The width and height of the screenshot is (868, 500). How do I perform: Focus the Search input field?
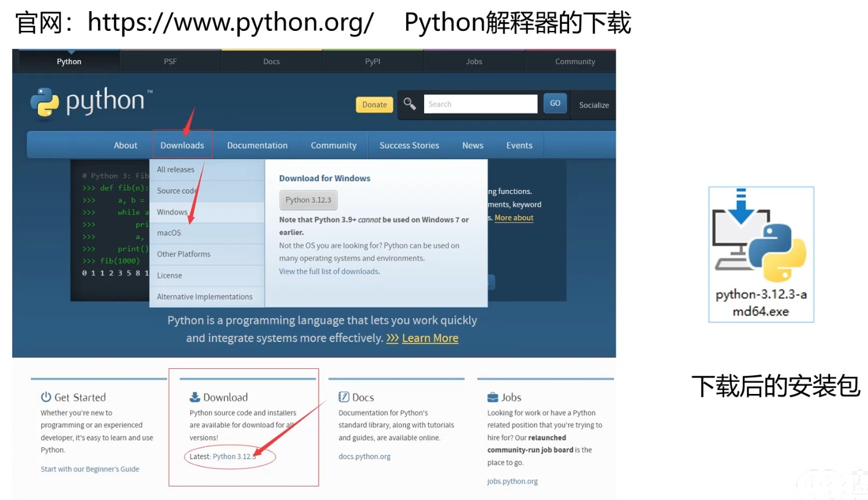click(481, 104)
